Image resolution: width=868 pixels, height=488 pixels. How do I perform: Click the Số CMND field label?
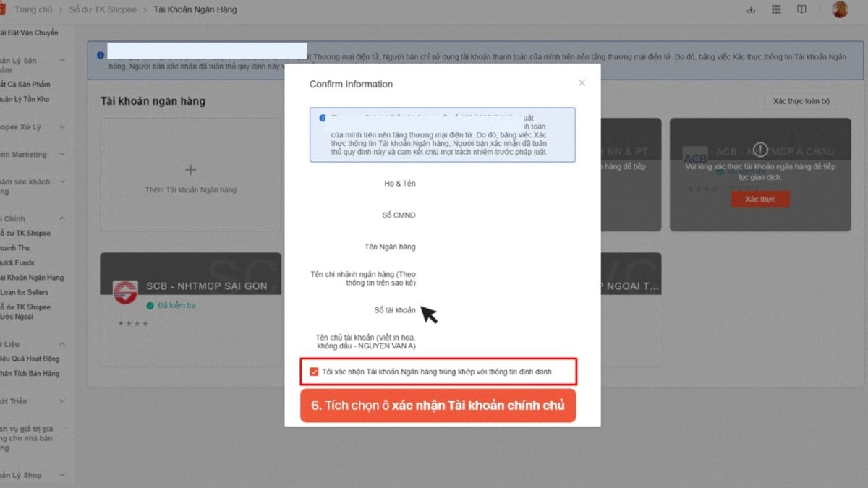[x=399, y=215]
